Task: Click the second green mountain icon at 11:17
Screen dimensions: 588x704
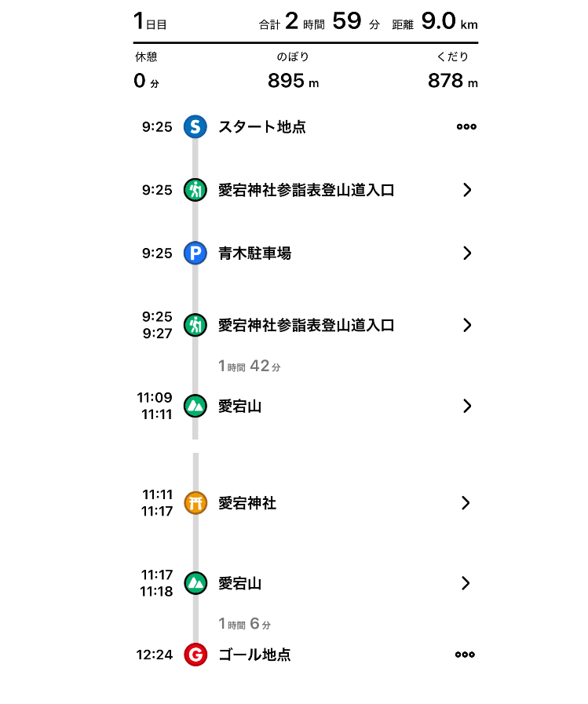Action: (195, 583)
